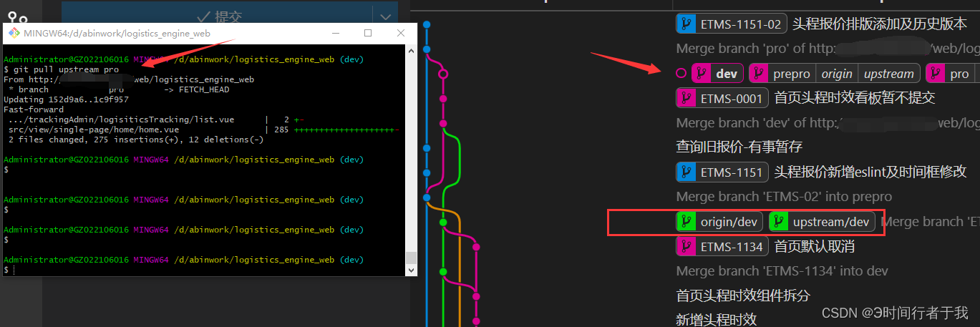Click branch icon on the prepro label

coord(758,73)
